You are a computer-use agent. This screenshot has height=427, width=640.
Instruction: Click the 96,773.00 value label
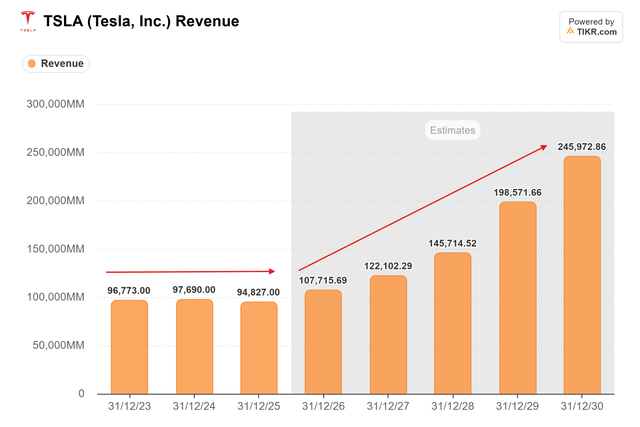(129, 291)
